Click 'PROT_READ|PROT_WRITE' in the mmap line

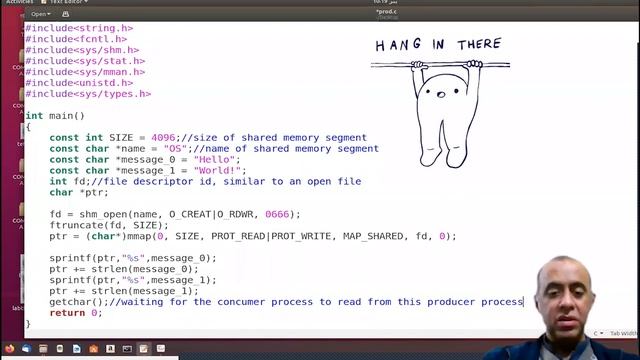click(x=271, y=237)
